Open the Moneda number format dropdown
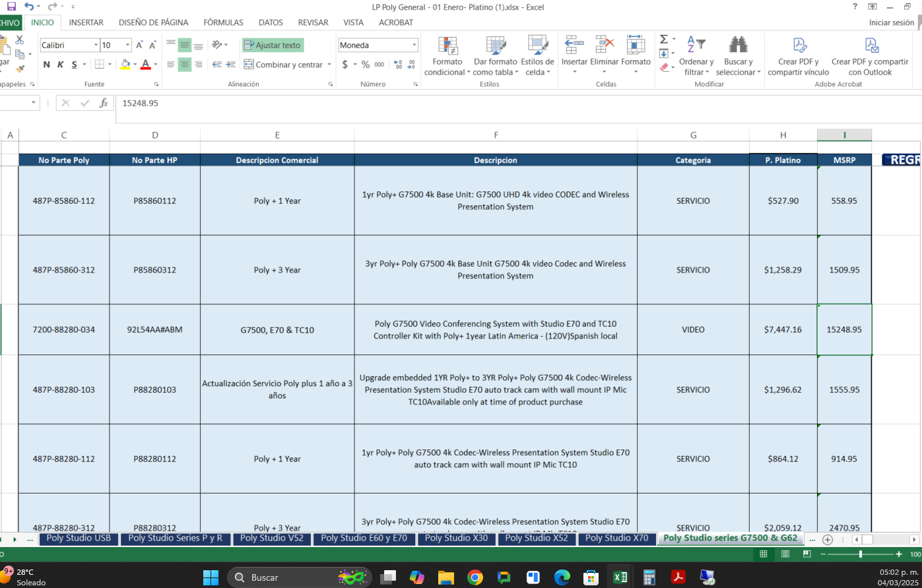This screenshot has height=588, width=922. [414, 45]
